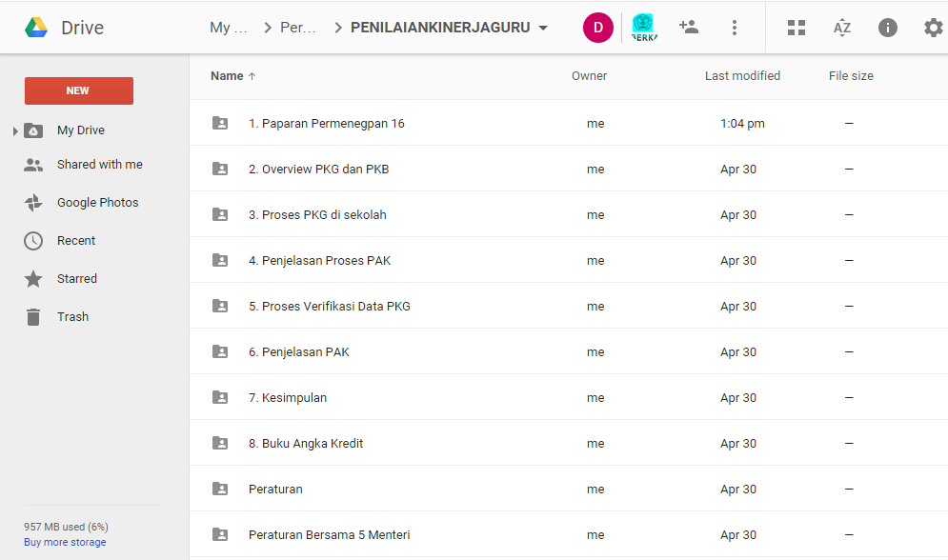Open Google Photos section
This screenshot has height=560, width=948.
click(97, 202)
